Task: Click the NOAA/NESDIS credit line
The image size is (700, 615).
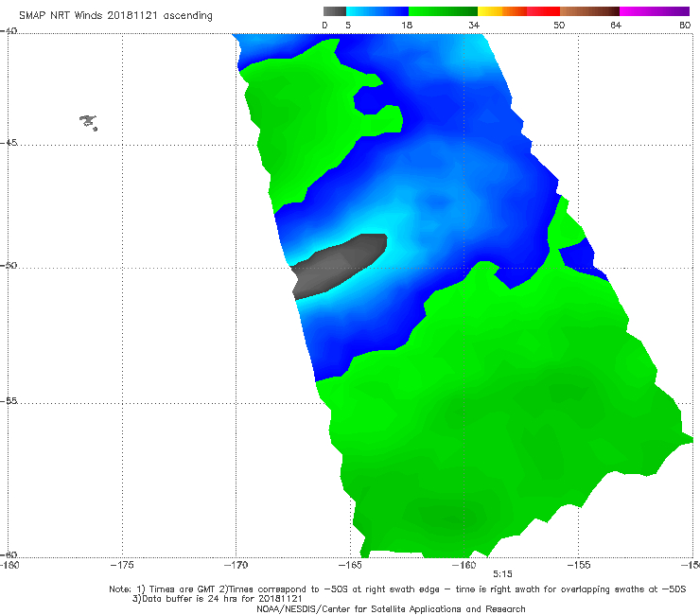Action: [x=391, y=608]
